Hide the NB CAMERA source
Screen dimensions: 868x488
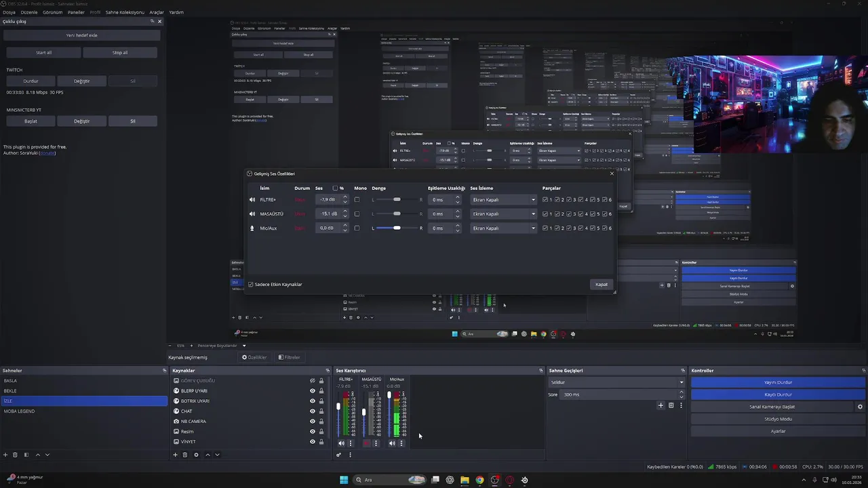[313, 422]
